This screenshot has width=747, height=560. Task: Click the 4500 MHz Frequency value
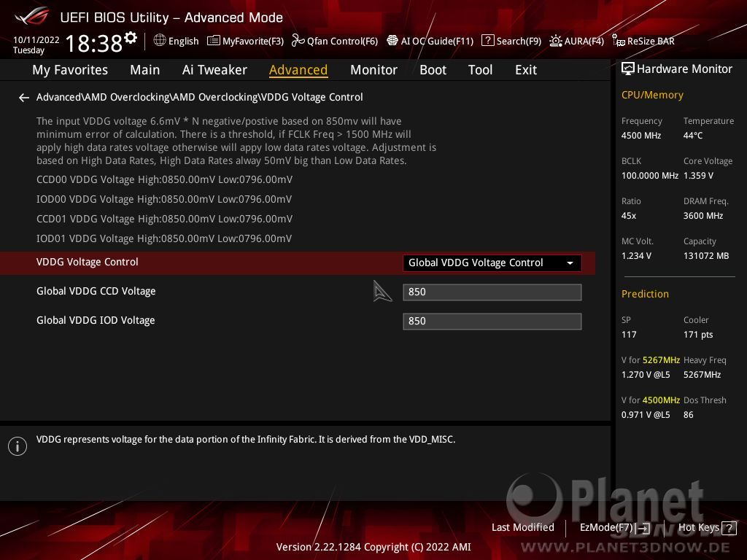click(x=641, y=136)
